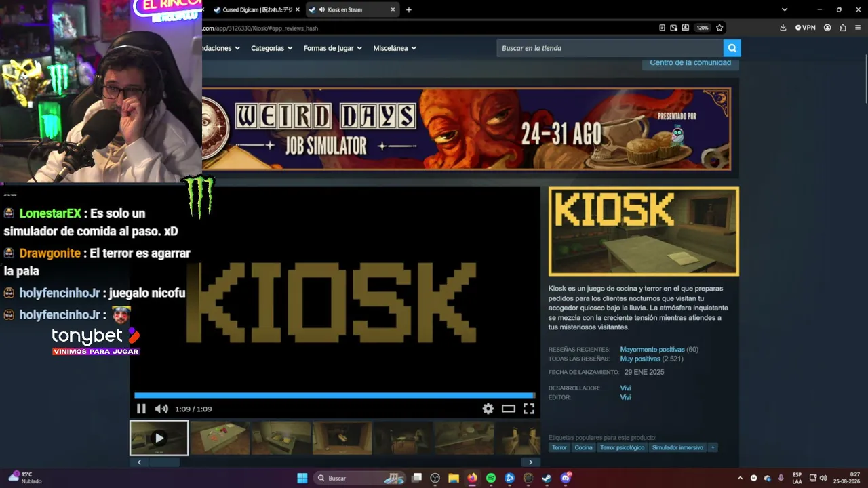
Task: Expand the Categorías dropdown menu
Action: pos(271,48)
